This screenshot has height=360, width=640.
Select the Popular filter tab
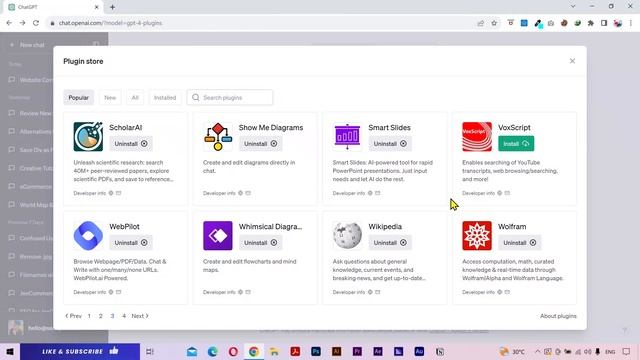pyautogui.click(x=78, y=98)
